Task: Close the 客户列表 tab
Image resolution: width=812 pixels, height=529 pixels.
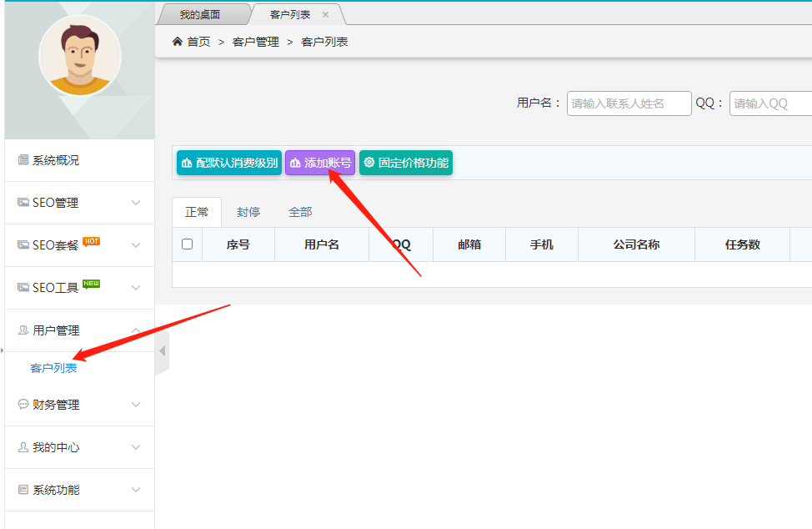Action: tap(325, 15)
